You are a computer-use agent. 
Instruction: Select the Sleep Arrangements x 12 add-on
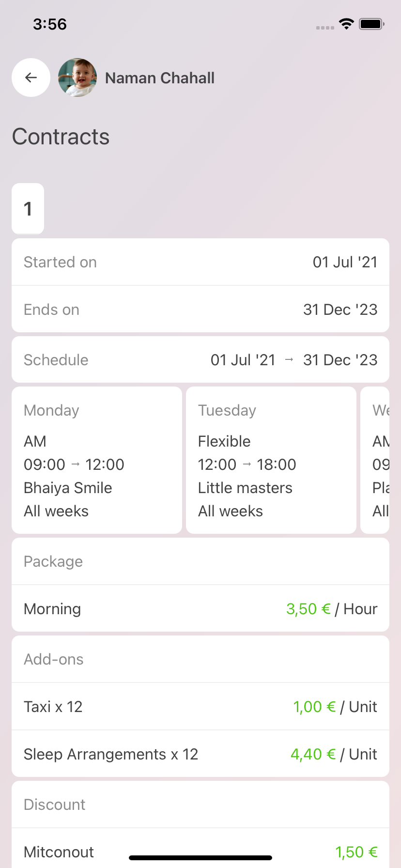(x=200, y=754)
